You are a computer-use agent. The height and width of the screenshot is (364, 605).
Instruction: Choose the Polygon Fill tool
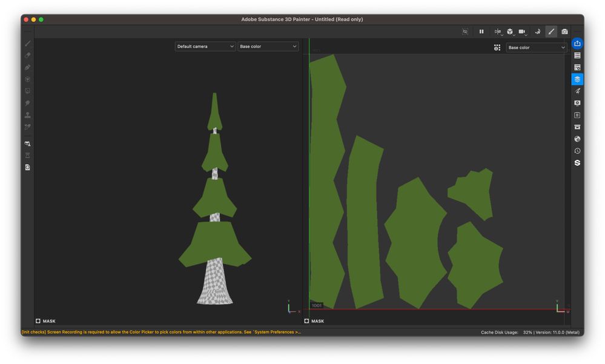point(28,79)
